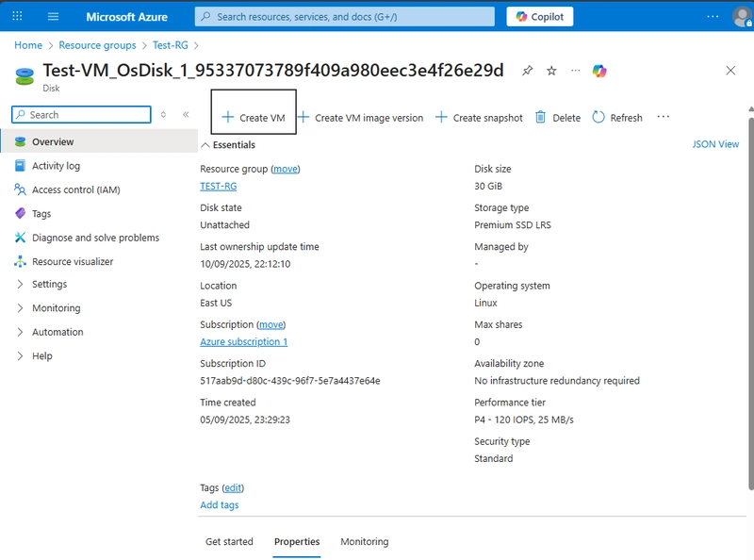Go to Home in the breadcrumb
This screenshot has height=560, width=754.
(28, 45)
